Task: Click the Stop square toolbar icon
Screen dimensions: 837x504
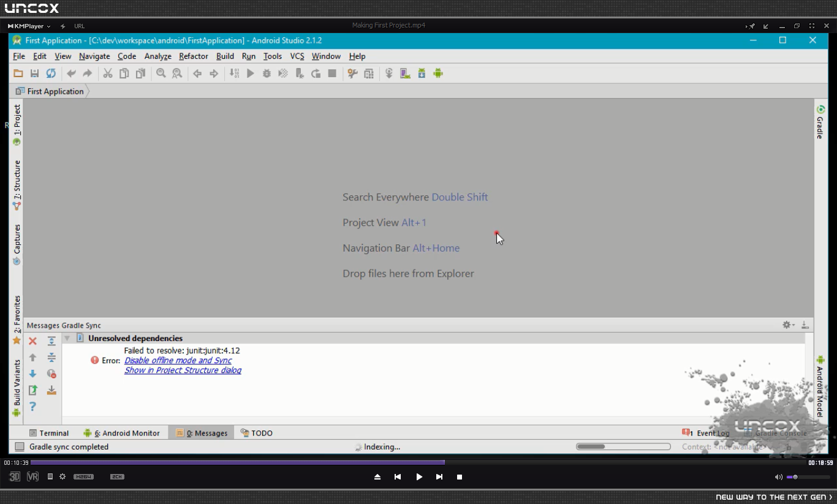Action: tap(332, 73)
